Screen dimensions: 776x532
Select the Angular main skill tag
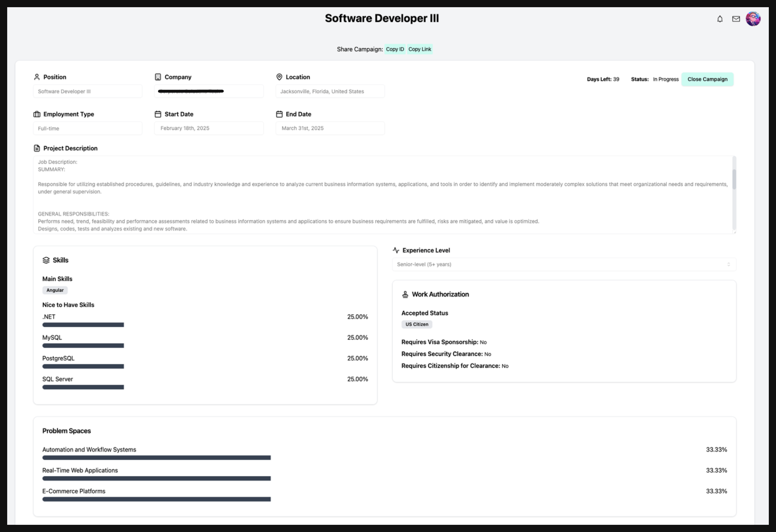pyautogui.click(x=55, y=290)
